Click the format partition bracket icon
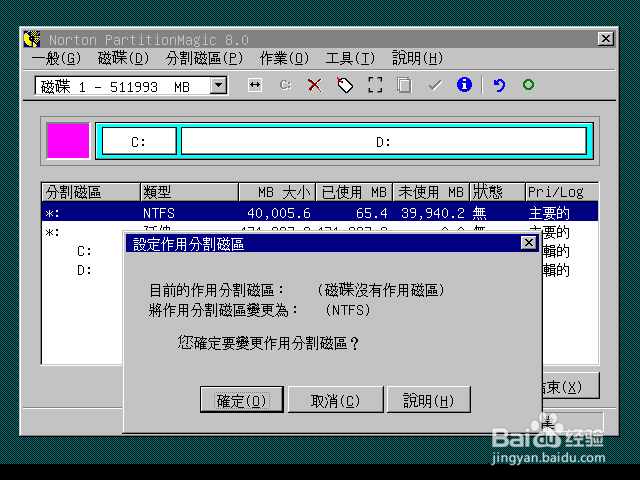The width and height of the screenshot is (640, 480). click(375, 85)
